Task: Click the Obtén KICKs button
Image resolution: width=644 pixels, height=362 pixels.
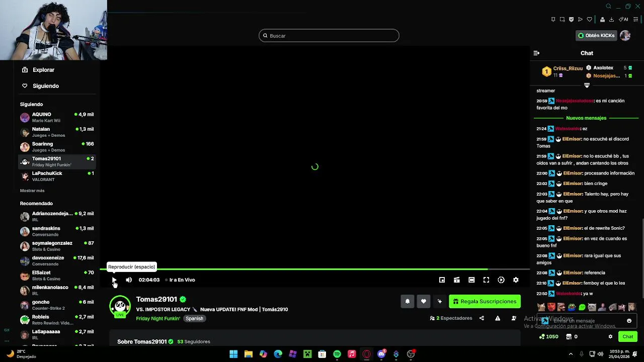Action: coord(596,36)
